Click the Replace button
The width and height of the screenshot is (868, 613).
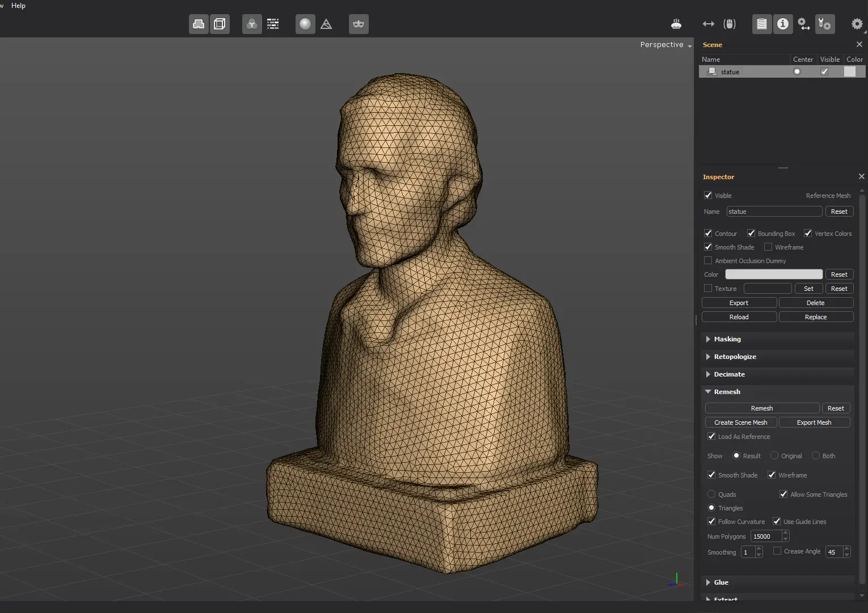[x=816, y=316]
